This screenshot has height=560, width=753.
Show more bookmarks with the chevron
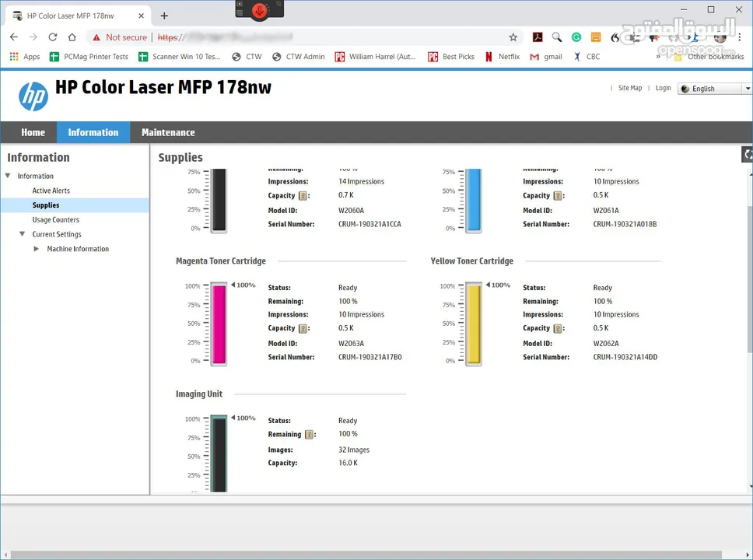658,57
